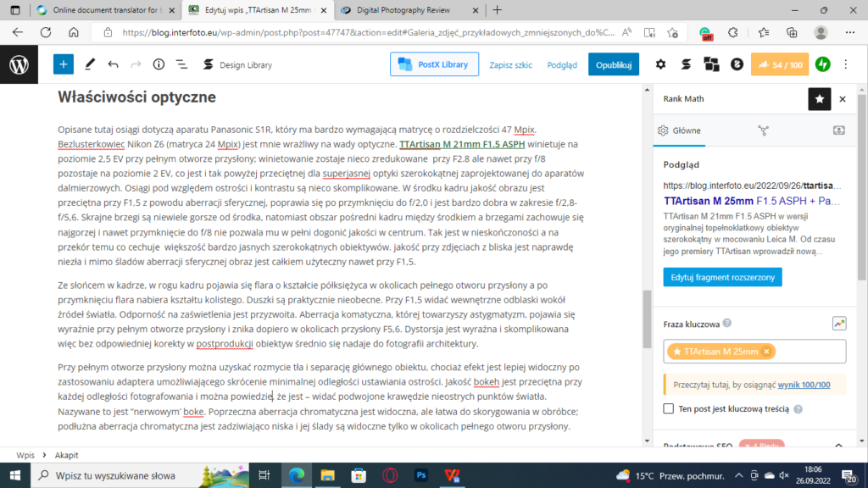Open the round Z plugin icon
868x488 pixels.
pyautogui.click(x=737, y=64)
